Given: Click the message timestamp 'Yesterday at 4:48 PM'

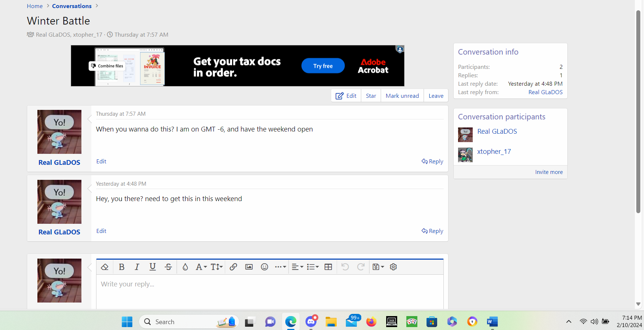Looking at the screenshot, I should (121, 184).
